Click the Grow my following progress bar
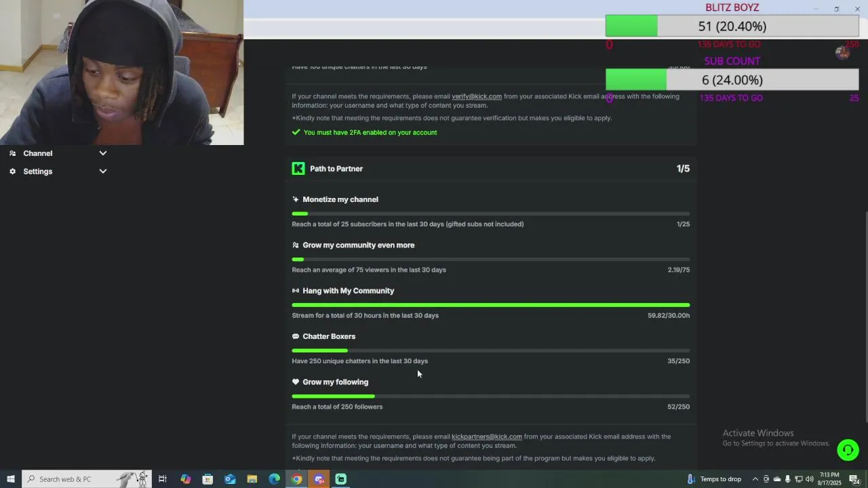 pos(491,396)
